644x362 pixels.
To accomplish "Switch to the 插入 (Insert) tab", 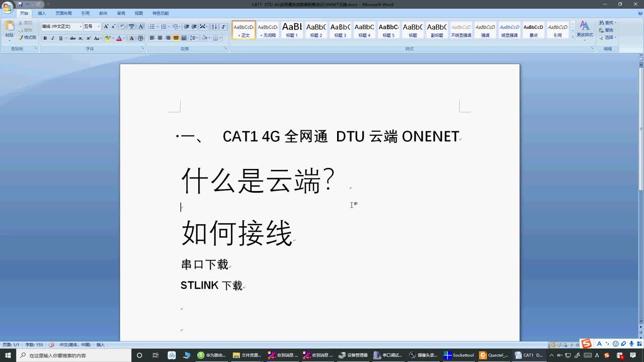I will tap(42, 13).
